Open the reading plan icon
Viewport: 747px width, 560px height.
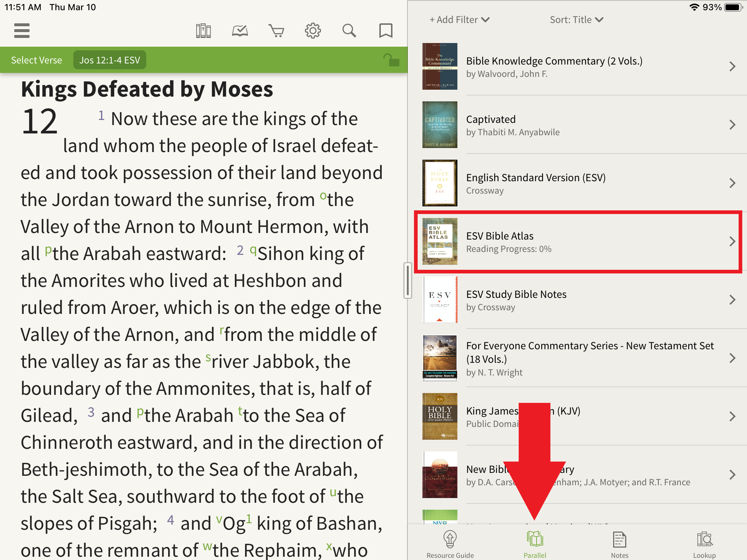click(240, 31)
